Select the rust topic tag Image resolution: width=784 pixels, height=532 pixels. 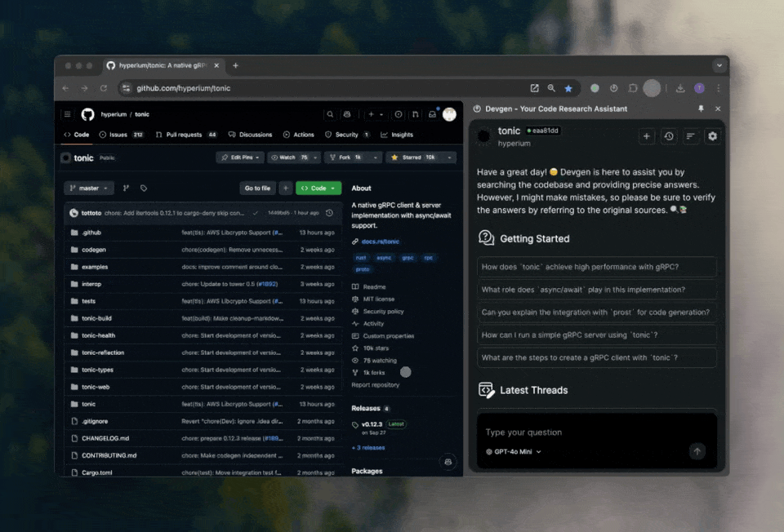point(361,258)
